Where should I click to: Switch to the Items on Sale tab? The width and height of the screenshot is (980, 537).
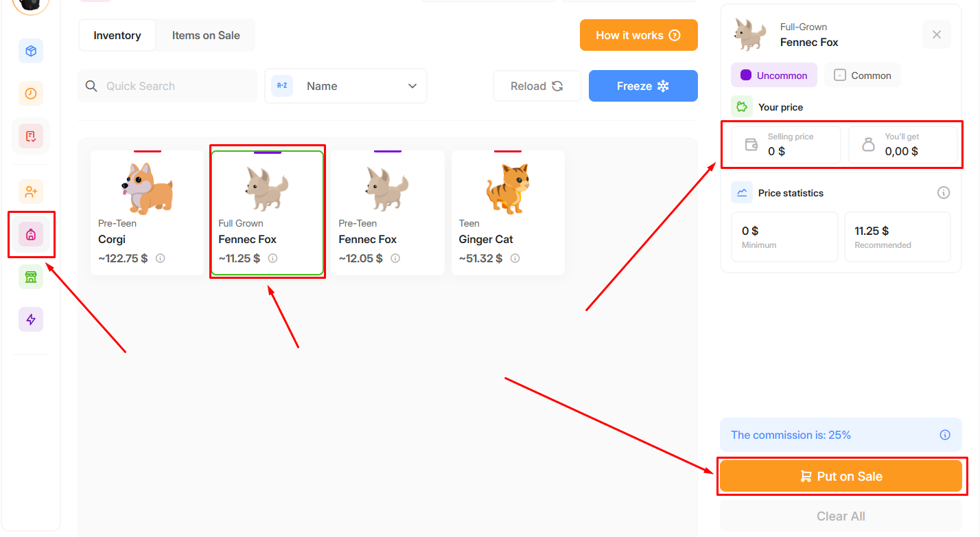pyautogui.click(x=206, y=36)
